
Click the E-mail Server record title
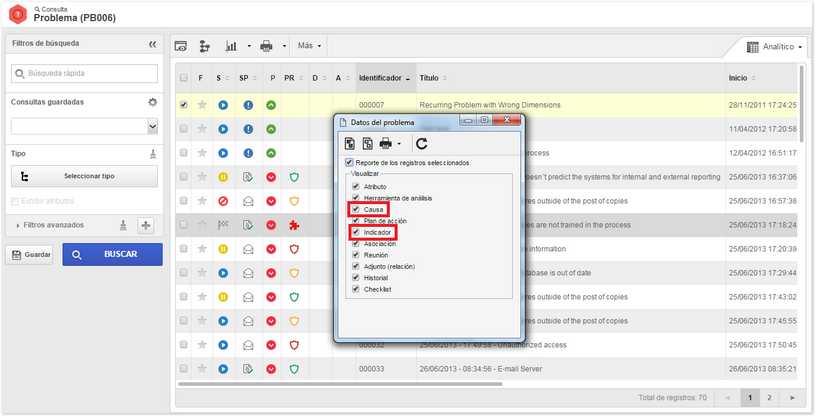[x=481, y=369]
